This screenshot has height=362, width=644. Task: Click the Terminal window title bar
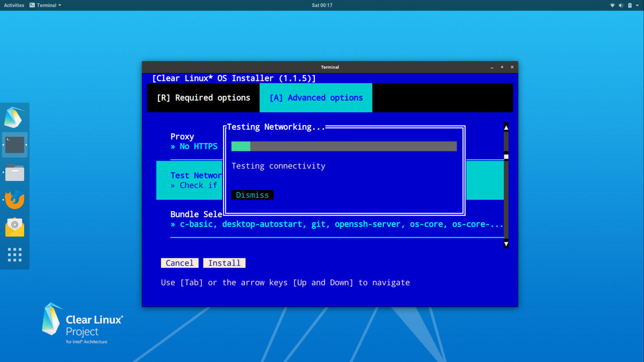coord(330,67)
